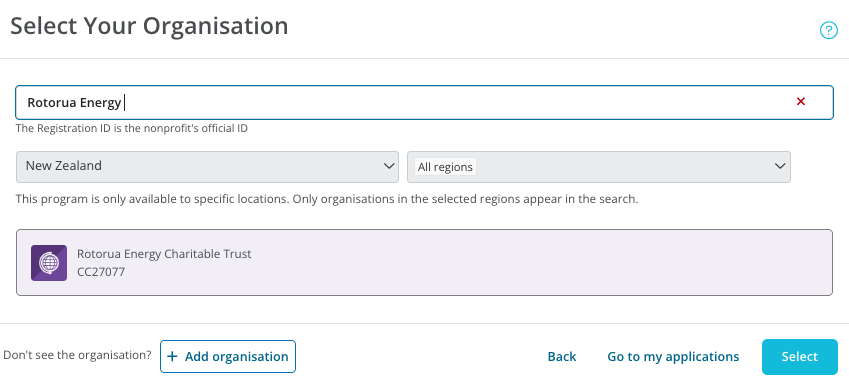Open the regions combo box field
The height and width of the screenshot is (384, 849).
599,166
